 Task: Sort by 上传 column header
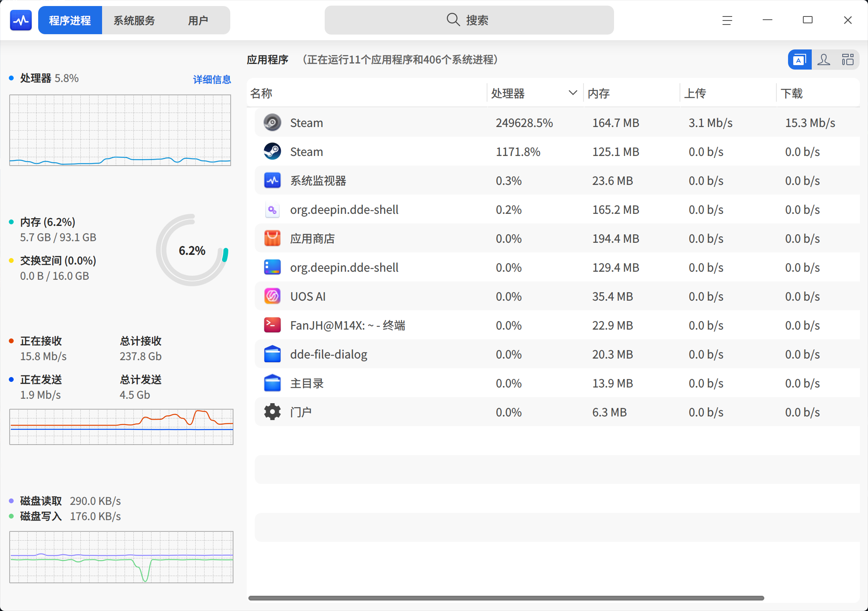[728, 93]
